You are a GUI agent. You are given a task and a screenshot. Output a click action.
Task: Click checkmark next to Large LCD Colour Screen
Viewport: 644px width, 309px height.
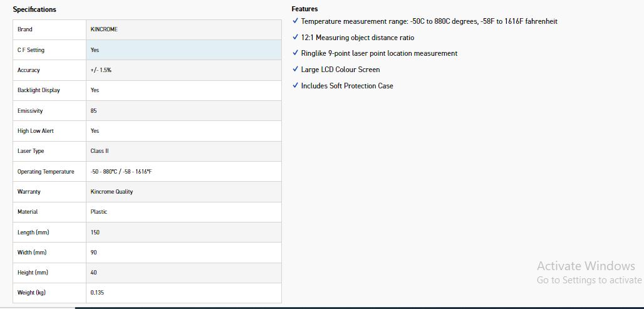click(295, 70)
